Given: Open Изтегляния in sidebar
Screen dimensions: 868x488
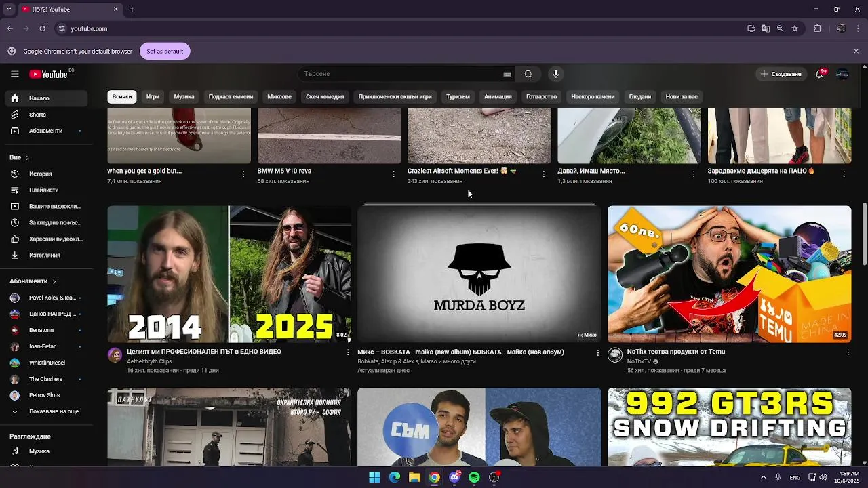Looking at the screenshot, I should tap(45, 256).
